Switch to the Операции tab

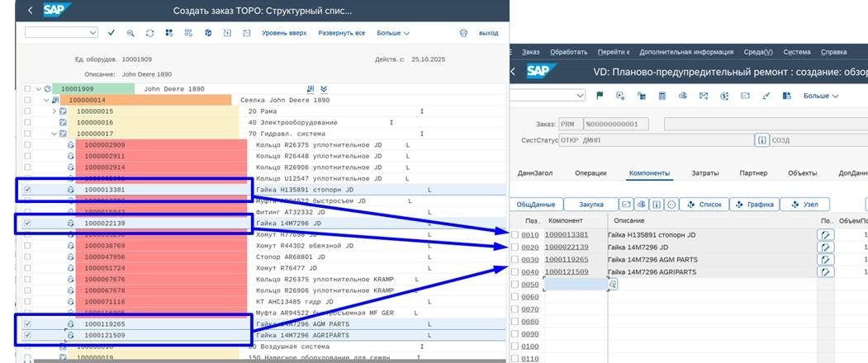tap(590, 173)
